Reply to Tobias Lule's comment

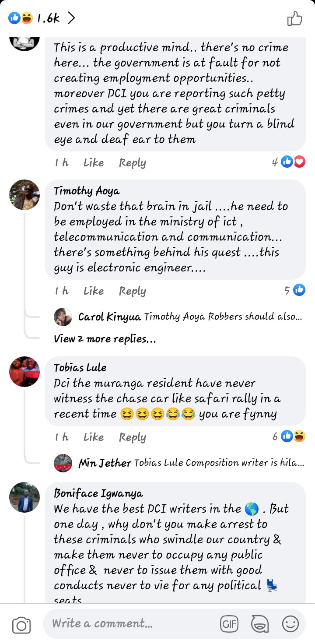[133, 438]
